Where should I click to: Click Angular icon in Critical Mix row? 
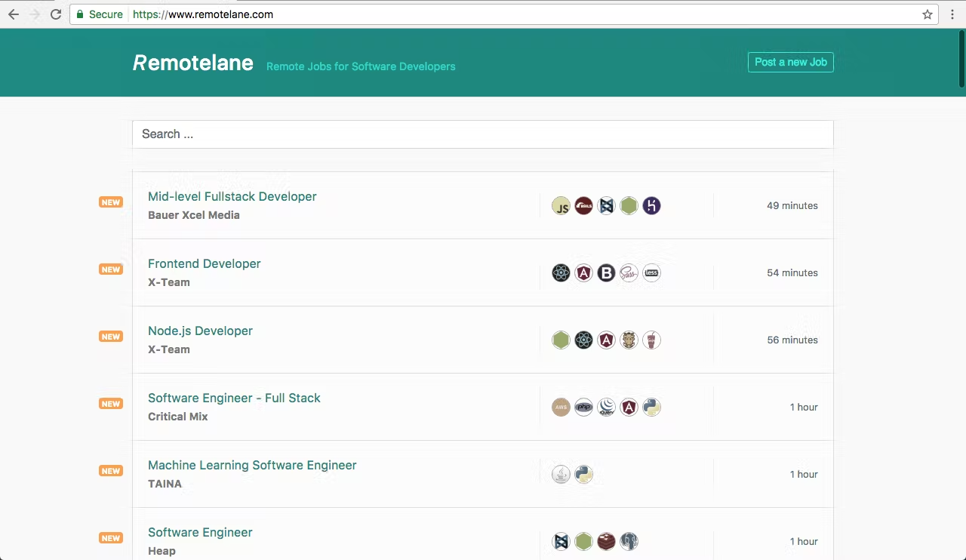click(629, 407)
